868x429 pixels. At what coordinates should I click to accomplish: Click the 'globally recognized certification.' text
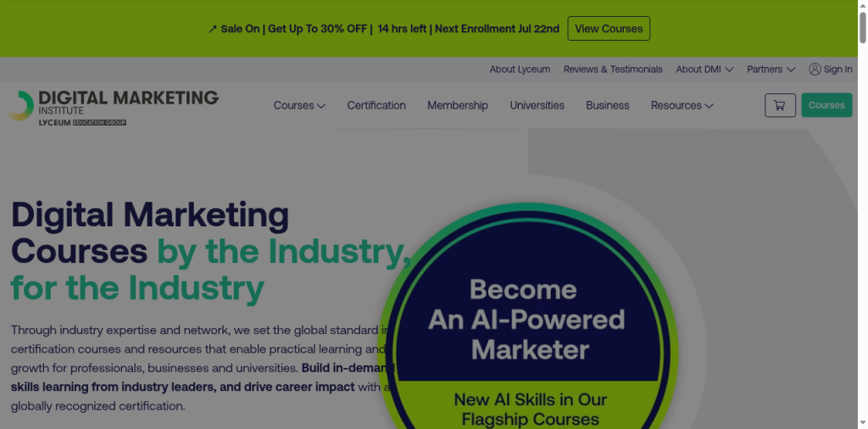click(x=98, y=406)
